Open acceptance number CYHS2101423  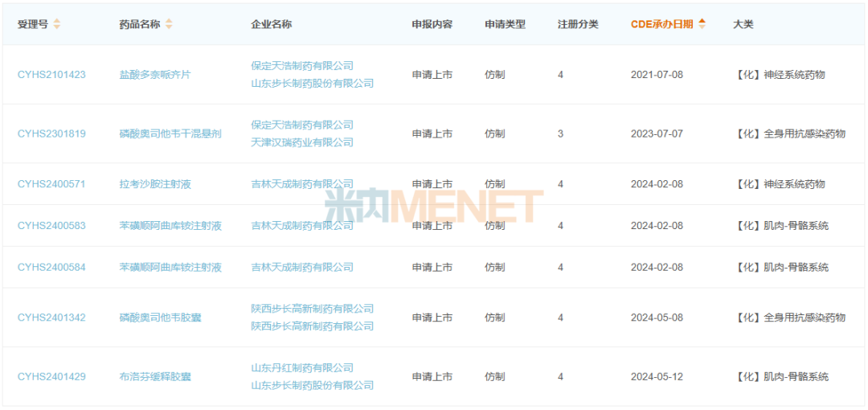51,74
